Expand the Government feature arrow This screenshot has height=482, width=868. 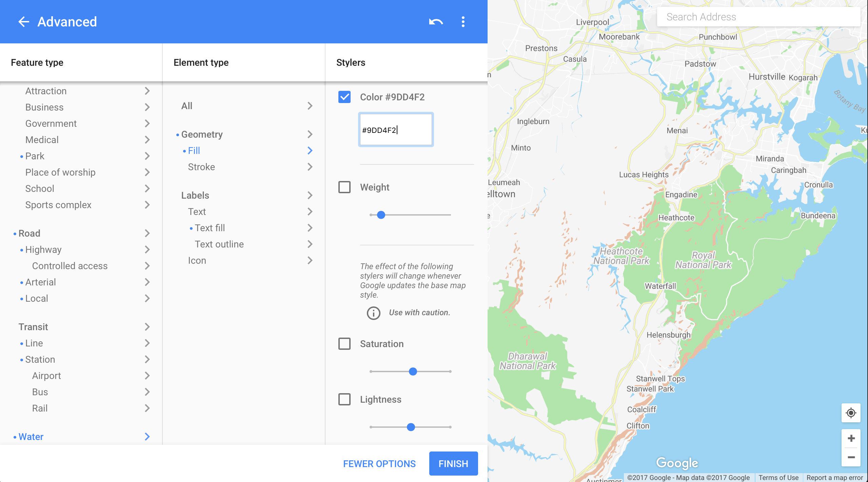[147, 123]
